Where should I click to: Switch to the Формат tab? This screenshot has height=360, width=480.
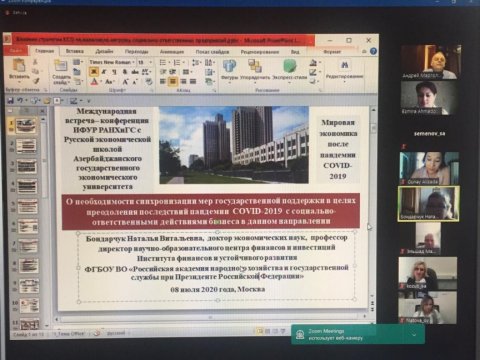pos(332,52)
